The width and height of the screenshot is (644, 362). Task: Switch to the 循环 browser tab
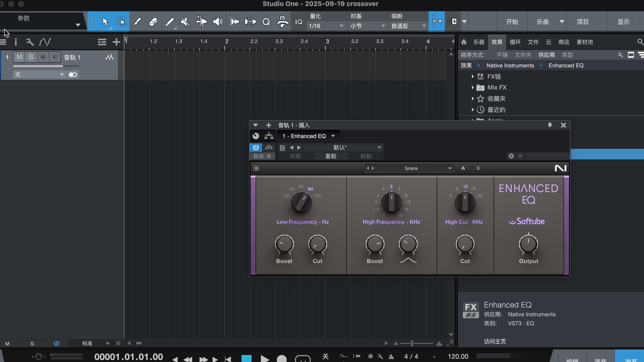515,42
